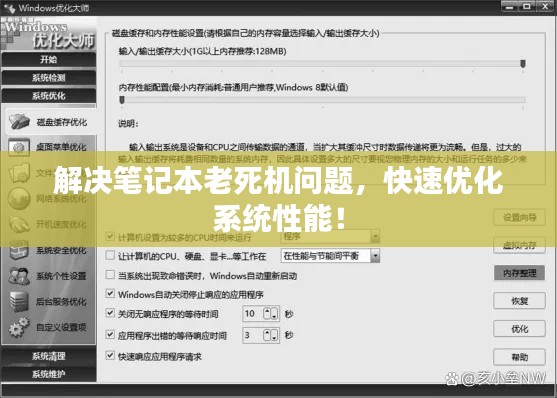The height and width of the screenshot is (398, 557).
Task: Click the 内存整理 button
Action: [519, 273]
